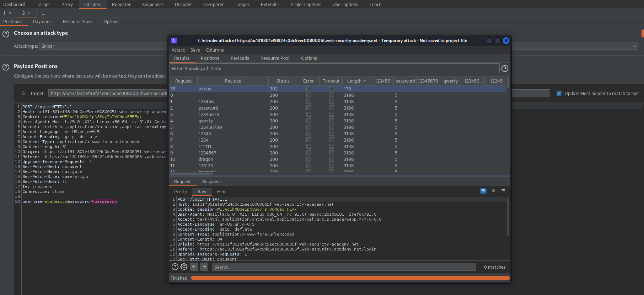Select the dragon payload result row
The width and height of the screenshot is (644, 295).
(338, 159)
